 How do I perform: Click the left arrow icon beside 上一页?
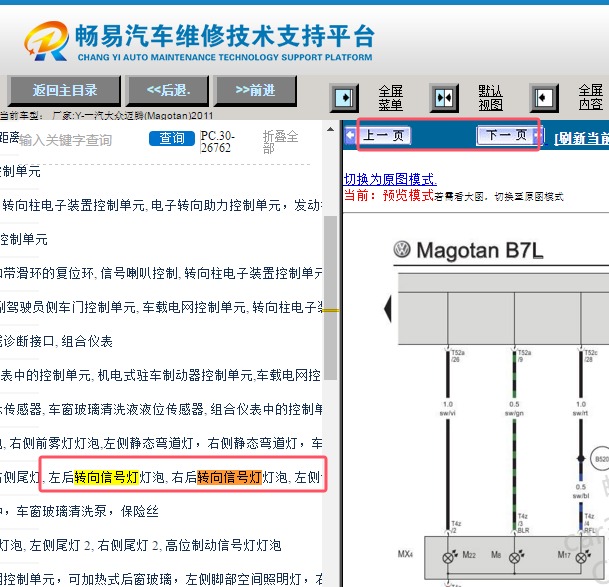pyautogui.click(x=351, y=136)
